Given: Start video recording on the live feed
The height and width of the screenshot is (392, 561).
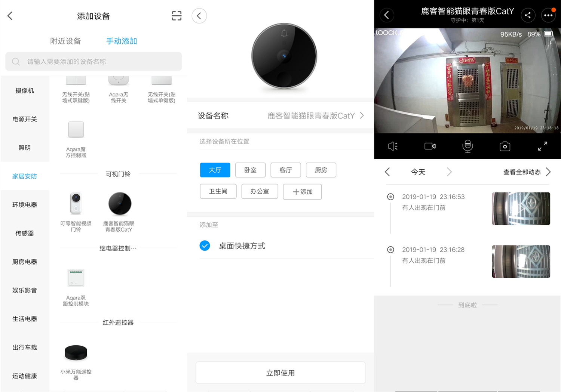Looking at the screenshot, I should [430, 146].
